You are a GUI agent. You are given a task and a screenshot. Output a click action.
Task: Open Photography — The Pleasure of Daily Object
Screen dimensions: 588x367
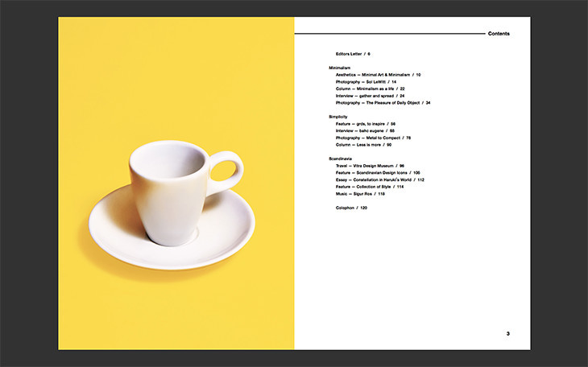tap(383, 103)
